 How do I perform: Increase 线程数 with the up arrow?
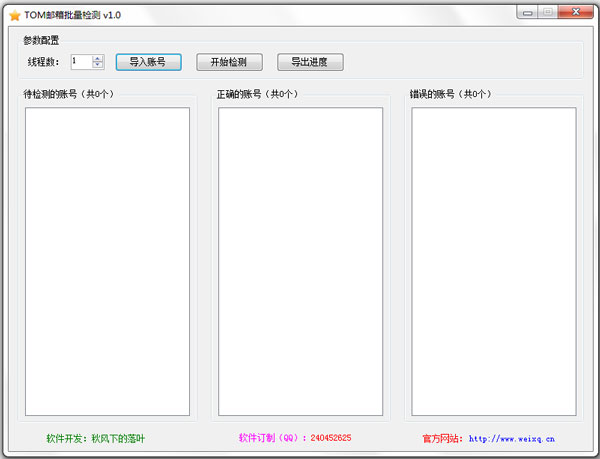[98, 58]
